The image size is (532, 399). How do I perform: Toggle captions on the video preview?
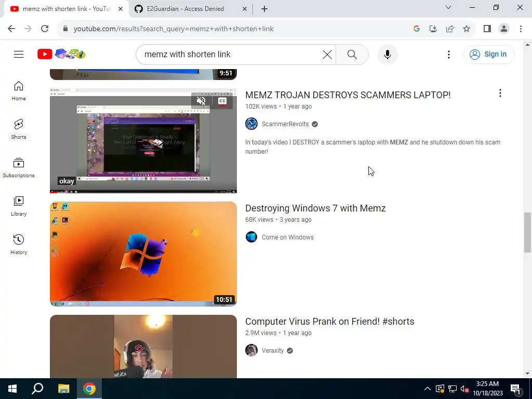222,101
